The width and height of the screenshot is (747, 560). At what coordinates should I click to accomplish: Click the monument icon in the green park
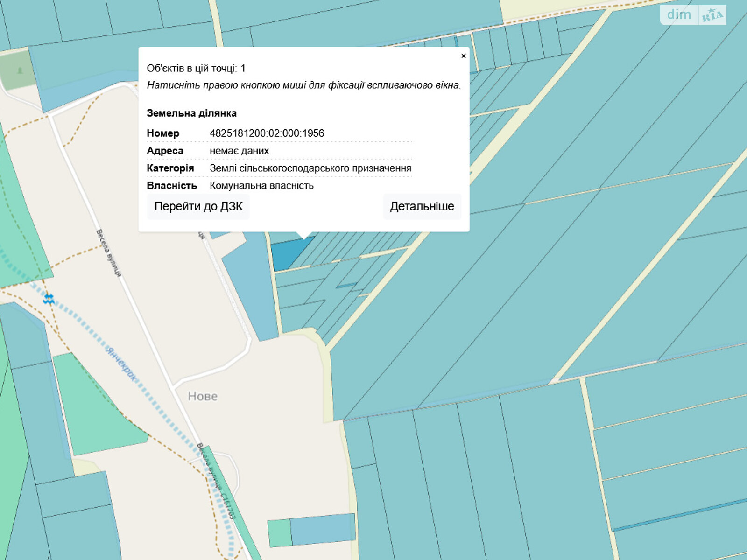20,71
